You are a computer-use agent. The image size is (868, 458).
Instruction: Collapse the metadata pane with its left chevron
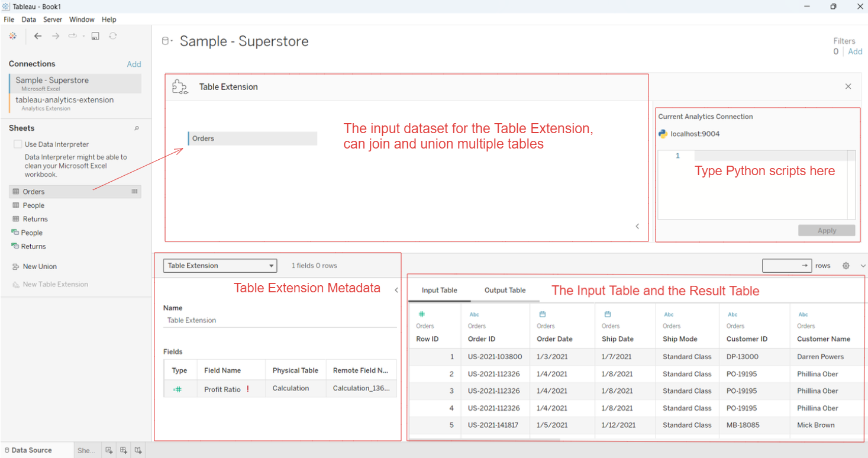click(396, 290)
